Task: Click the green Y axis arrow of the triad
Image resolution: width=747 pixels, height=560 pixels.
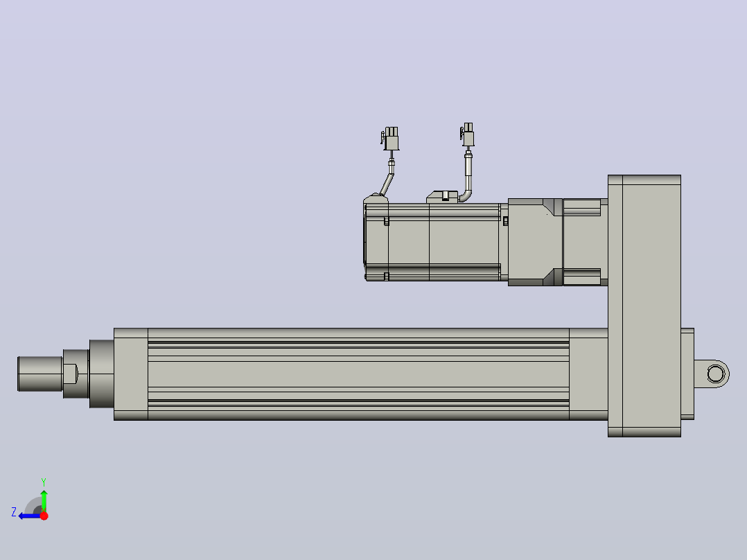Action: [x=44, y=500]
